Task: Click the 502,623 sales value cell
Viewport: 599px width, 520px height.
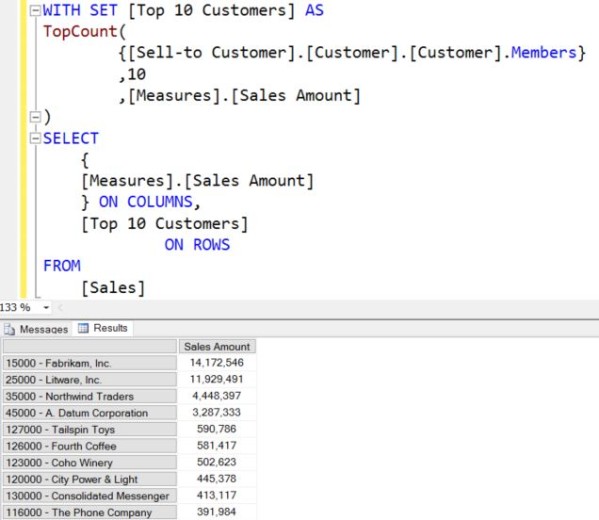Action: click(x=217, y=462)
